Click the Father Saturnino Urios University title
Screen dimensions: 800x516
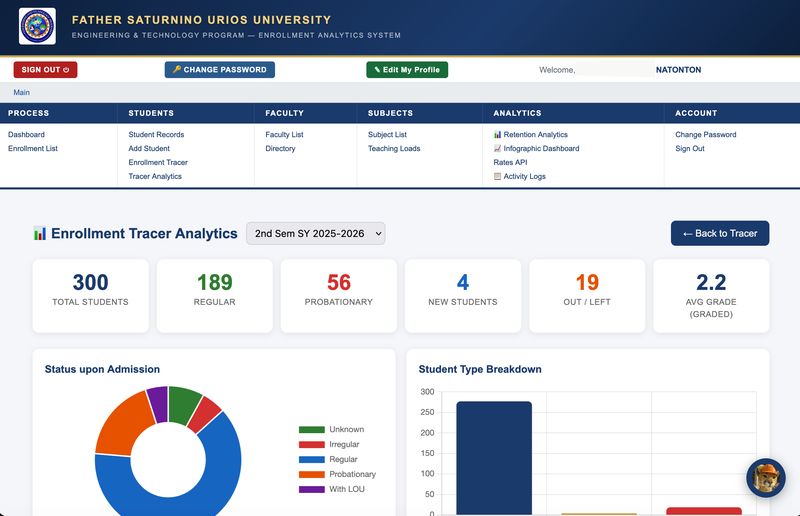tap(202, 20)
